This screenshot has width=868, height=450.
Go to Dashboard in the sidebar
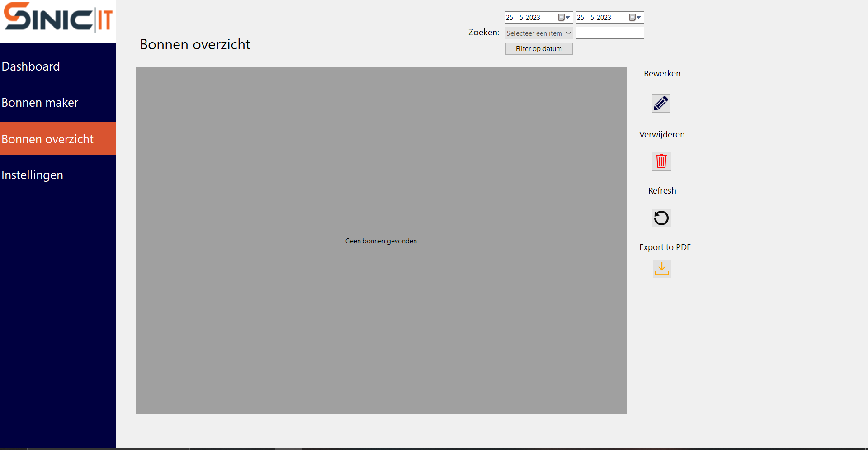pyautogui.click(x=31, y=66)
